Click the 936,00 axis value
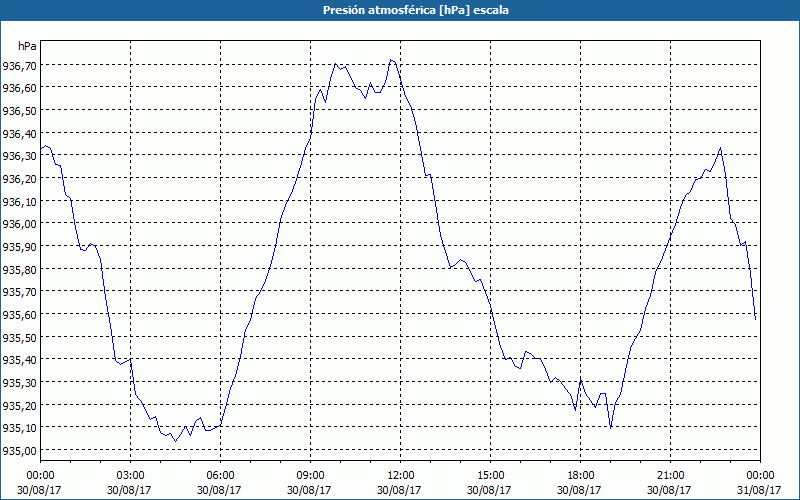Viewport: 800px width, 500px height. pos(19,223)
